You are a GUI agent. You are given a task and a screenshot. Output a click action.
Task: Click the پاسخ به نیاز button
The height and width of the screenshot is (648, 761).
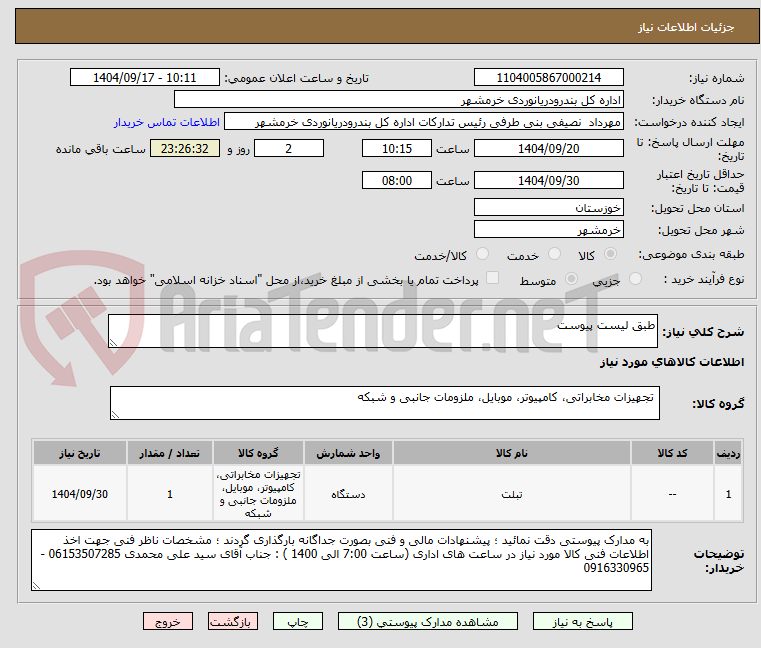point(582,621)
